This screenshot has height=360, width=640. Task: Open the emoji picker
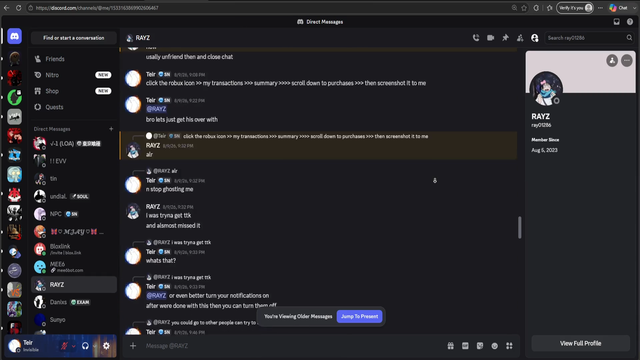click(495, 346)
